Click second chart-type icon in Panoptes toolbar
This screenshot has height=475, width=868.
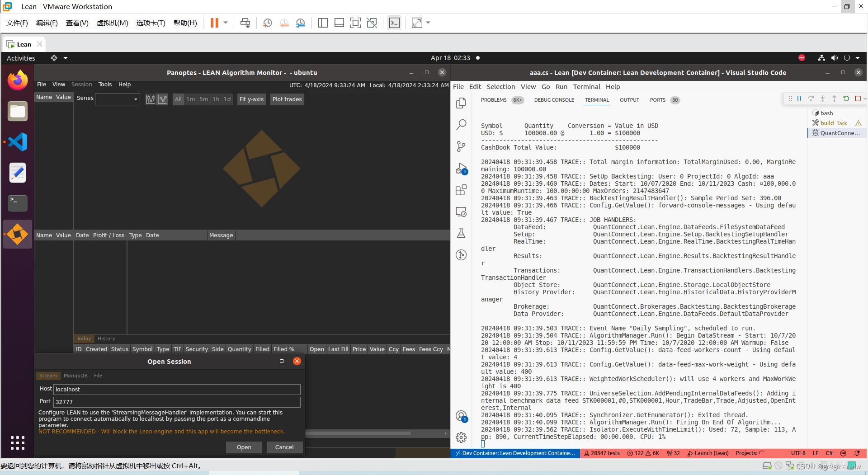pos(163,99)
